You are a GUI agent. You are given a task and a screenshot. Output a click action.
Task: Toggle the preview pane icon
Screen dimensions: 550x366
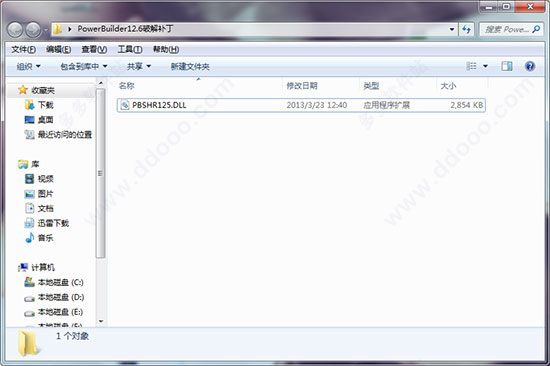coord(507,66)
